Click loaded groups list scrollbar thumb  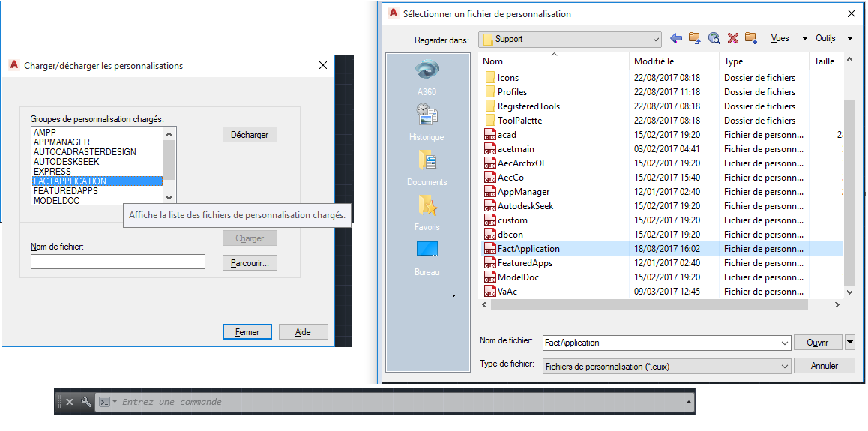click(170, 160)
